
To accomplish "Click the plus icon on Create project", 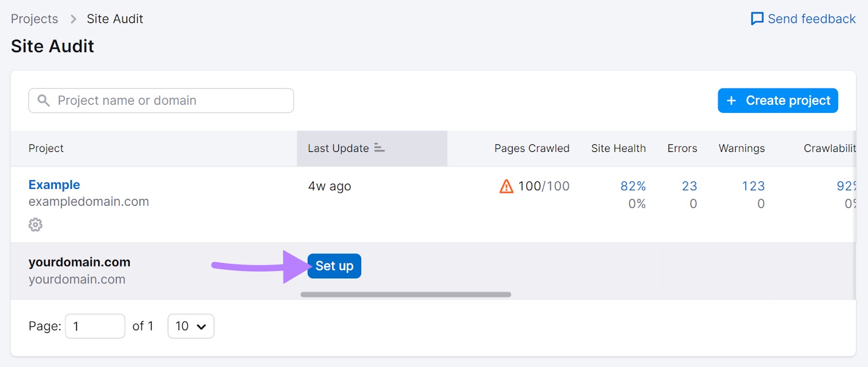I will point(731,100).
